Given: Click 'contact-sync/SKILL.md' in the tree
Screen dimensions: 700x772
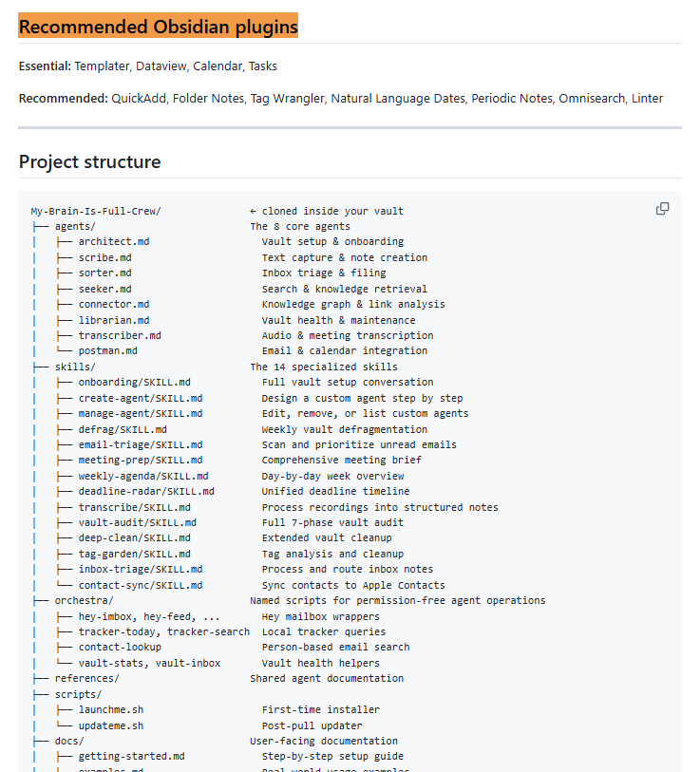Looking at the screenshot, I should coord(141,585).
